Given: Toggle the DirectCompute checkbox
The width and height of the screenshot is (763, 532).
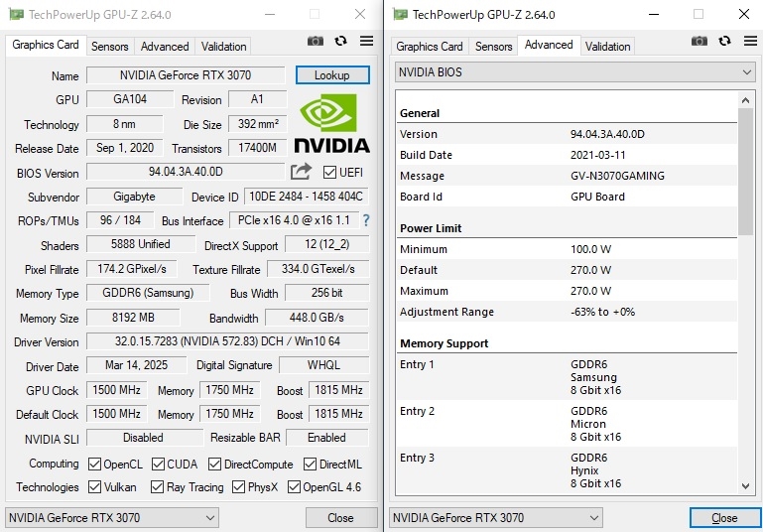Looking at the screenshot, I should click(214, 464).
